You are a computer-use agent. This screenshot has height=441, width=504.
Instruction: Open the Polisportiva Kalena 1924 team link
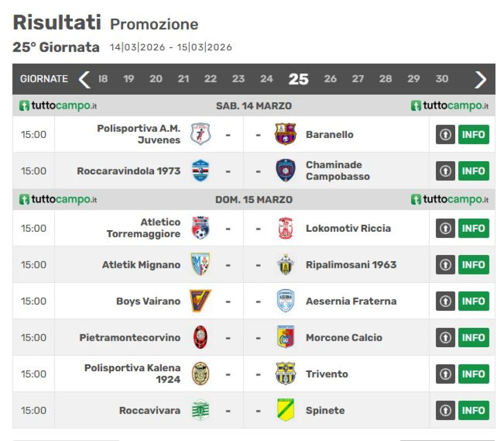click(x=132, y=373)
